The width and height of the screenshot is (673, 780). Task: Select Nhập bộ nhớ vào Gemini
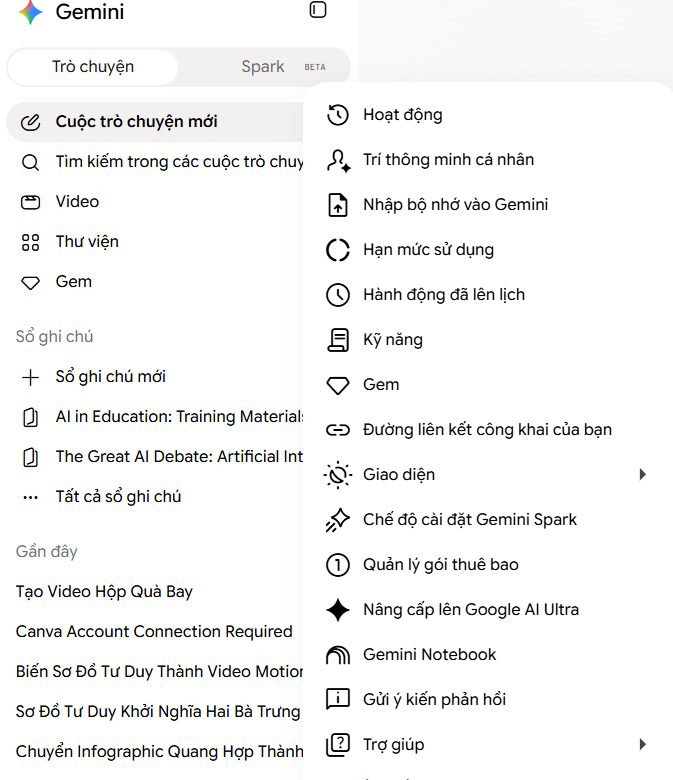[x=487, y=205]
